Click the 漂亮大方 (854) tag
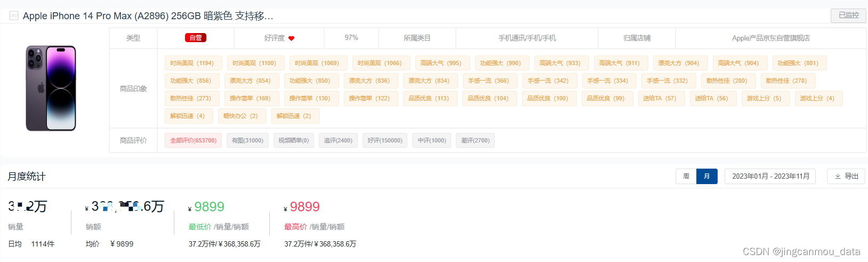 pyautogui.click(x=252, y=81)
